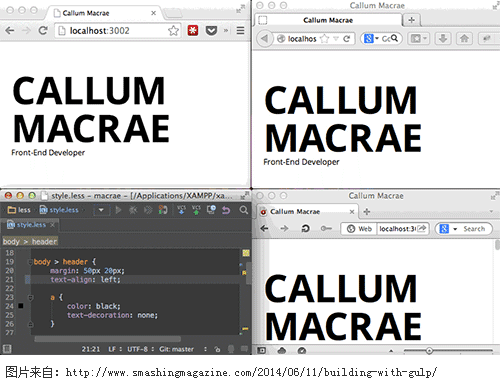Collapse the body > header block on line 19
Image resolution: width=500 pixels, height=388 pixels.
(x=30, y=262)
